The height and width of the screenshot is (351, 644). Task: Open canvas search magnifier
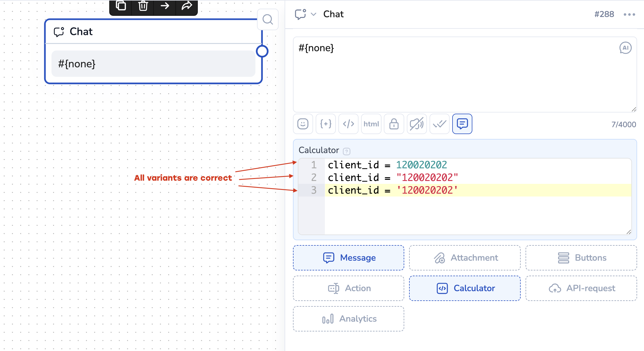tap(268, 20)
